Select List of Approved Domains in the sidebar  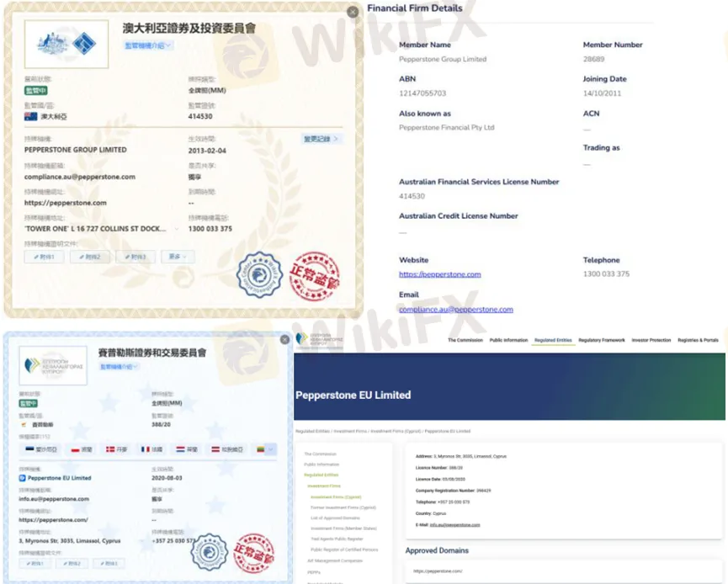(335, 518)
